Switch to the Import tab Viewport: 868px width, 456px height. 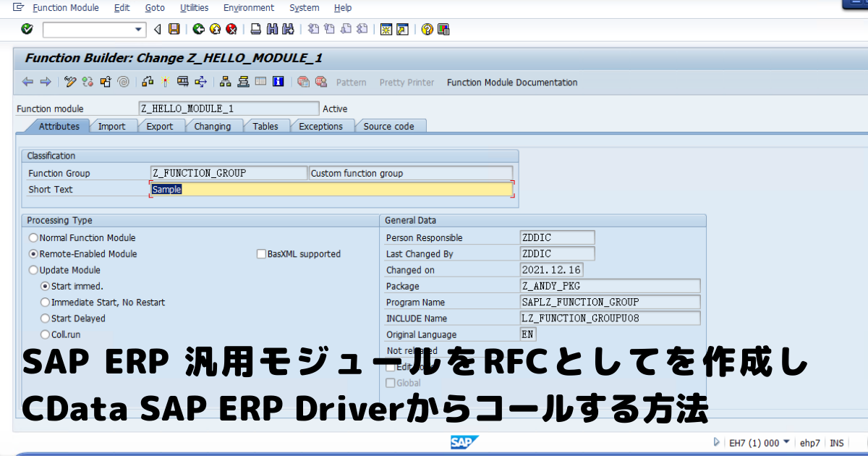pyautogui.click(x=112, y=125)
